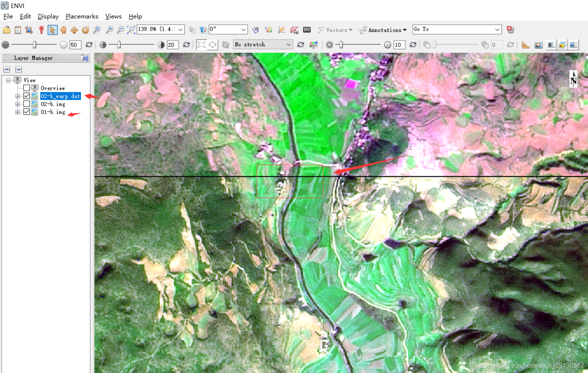The height and width of the screenshot is (373, 588).
Task: Click the Layer Manager detach panel icon
Action: coord(85,58)
